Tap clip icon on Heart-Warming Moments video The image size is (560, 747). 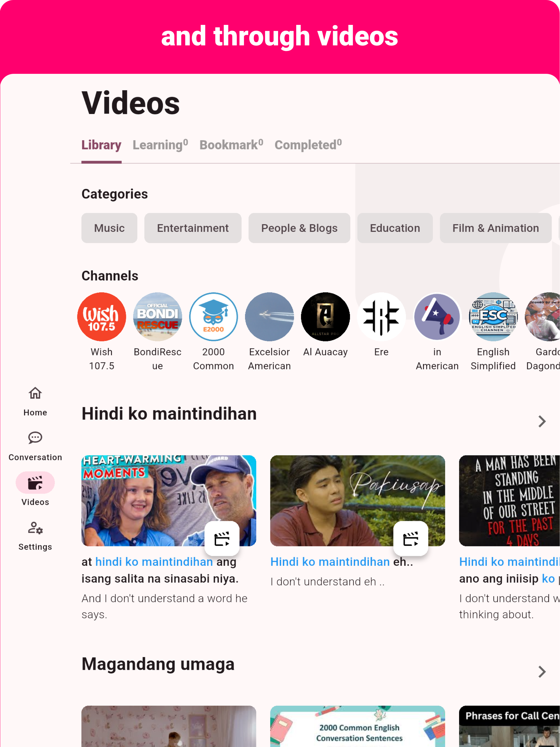[222, 539]
